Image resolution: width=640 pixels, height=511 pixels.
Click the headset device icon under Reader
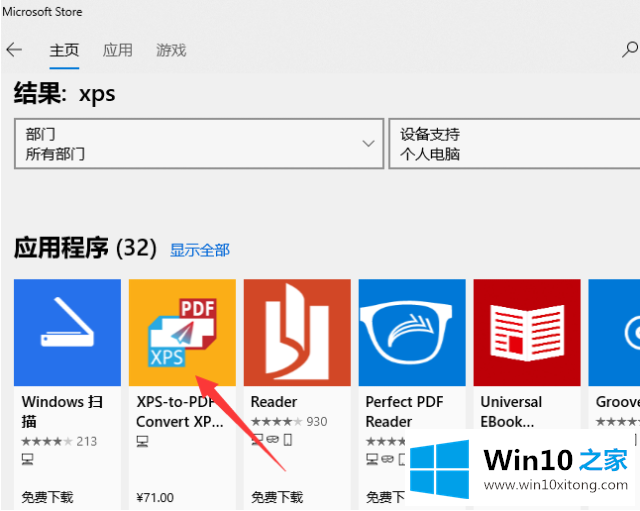[x=273, y=440]
